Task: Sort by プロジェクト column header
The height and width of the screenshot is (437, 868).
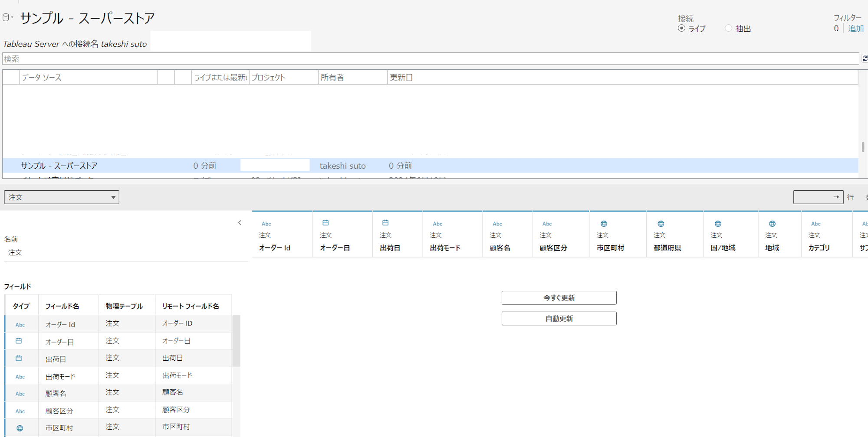Action: (283, 78)
